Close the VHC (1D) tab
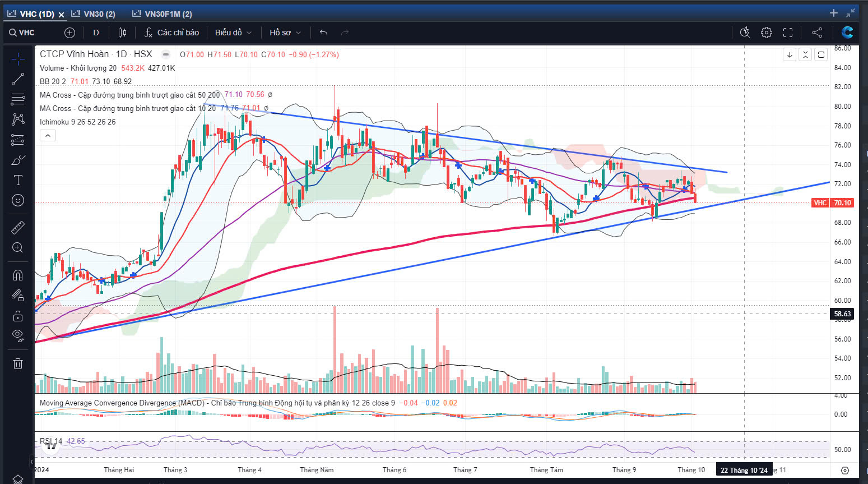This screenshot has height=484, width=868. pyautogui.click(x=61, y=15)
